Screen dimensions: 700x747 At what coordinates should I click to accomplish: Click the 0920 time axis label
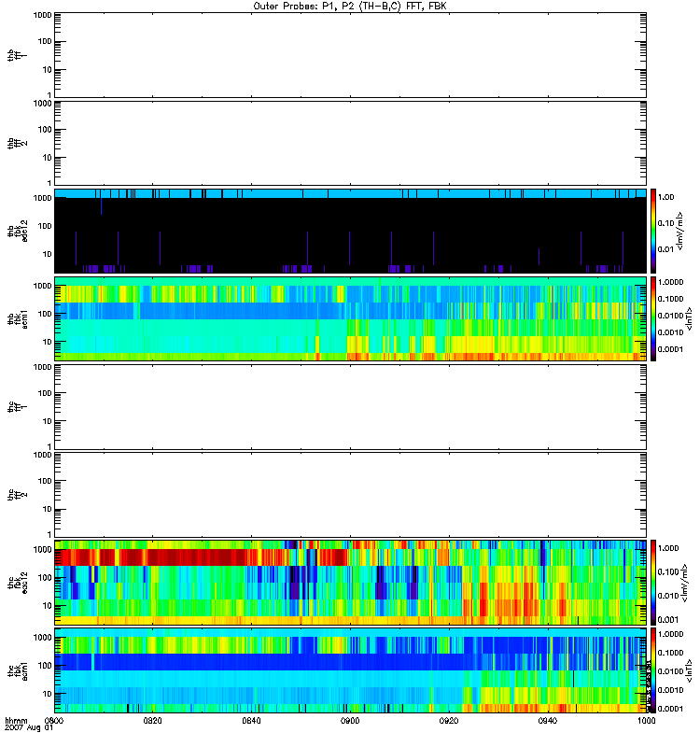click(x=449, y=722)
